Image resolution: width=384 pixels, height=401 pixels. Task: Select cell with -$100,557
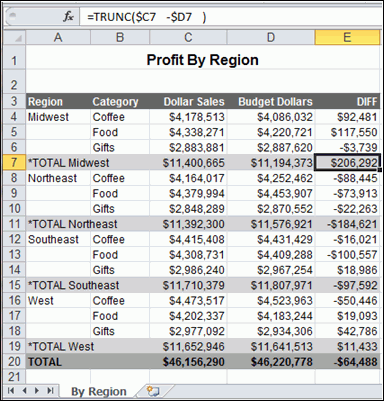pos(347,255)
